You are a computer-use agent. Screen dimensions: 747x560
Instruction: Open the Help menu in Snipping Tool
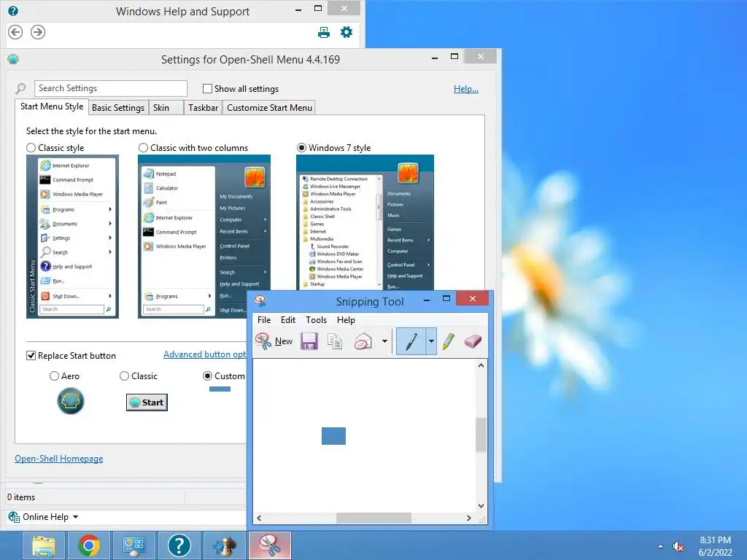click(346, 320)
